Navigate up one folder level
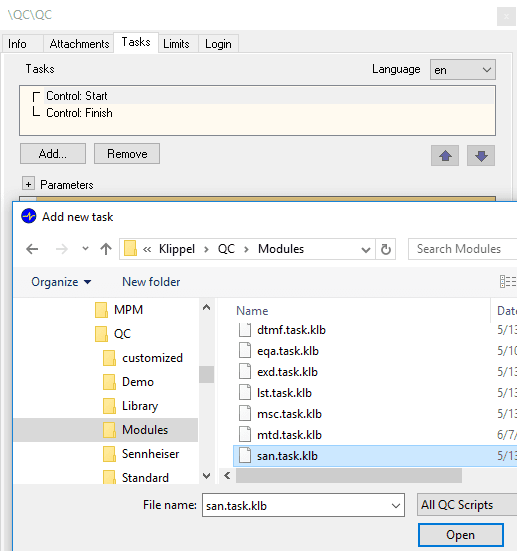The image size is (517, 551). coord(106,249)
